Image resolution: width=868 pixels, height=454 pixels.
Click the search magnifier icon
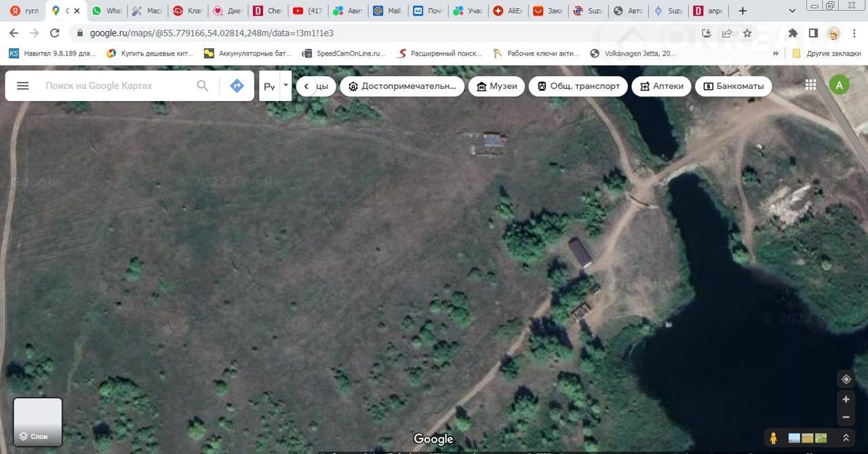click(202, 86)
